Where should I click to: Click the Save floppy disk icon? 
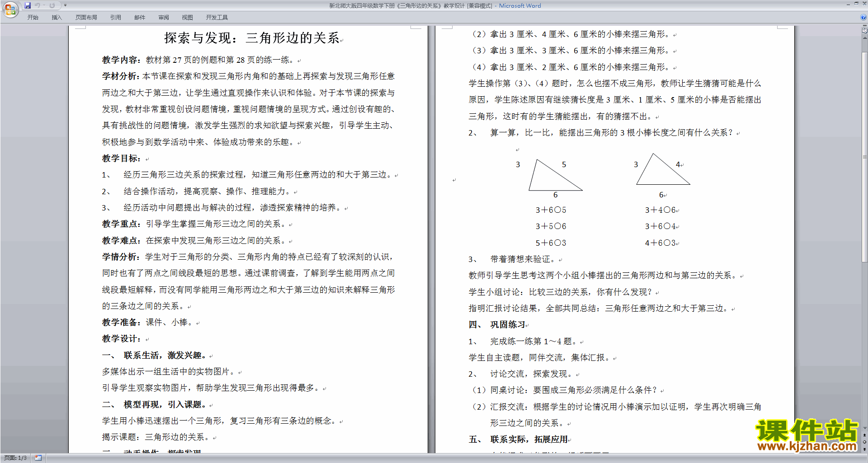point(28,5)
